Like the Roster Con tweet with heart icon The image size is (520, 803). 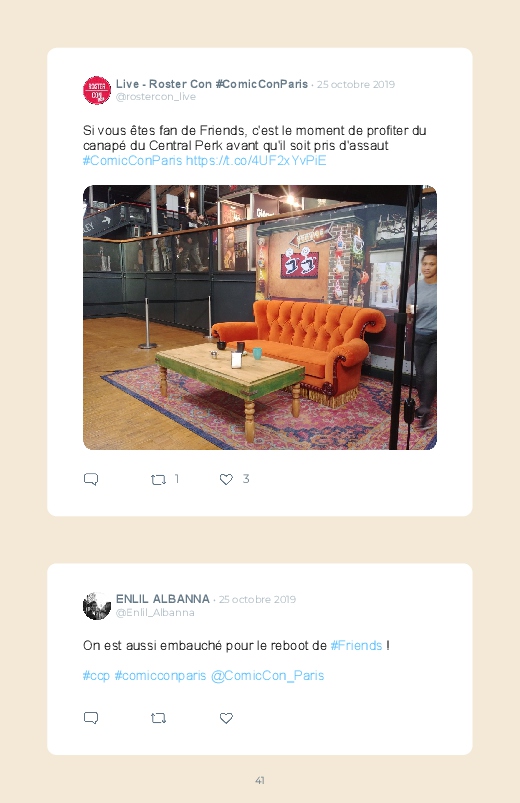point(226,479)
